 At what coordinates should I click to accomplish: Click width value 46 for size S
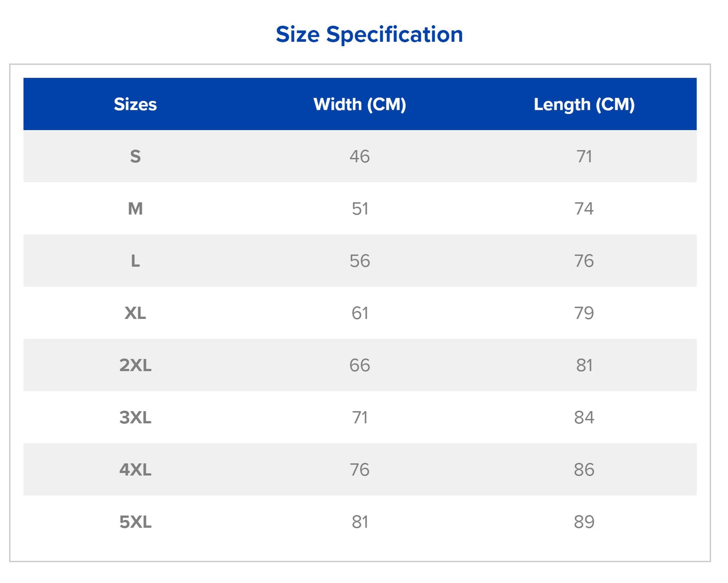[359, 157]
